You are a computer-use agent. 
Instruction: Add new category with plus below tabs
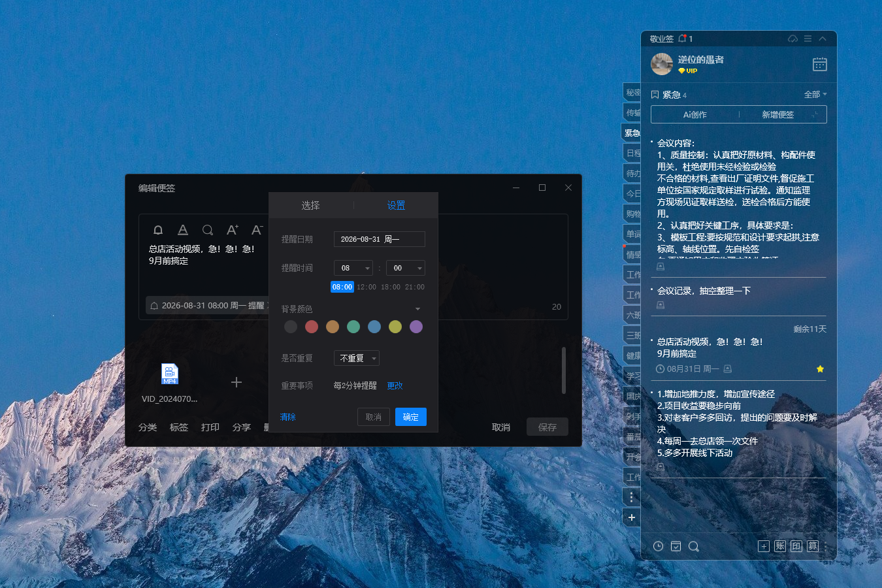tap(631, 517)
